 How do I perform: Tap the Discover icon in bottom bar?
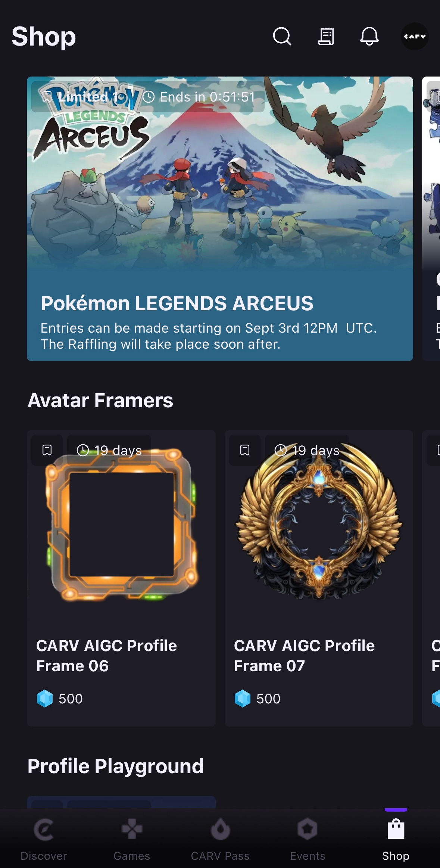click(44, 830)
